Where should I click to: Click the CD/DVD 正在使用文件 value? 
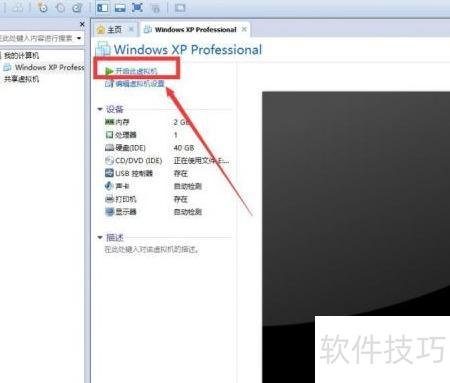pyautogui.click(x=201, y=161)
